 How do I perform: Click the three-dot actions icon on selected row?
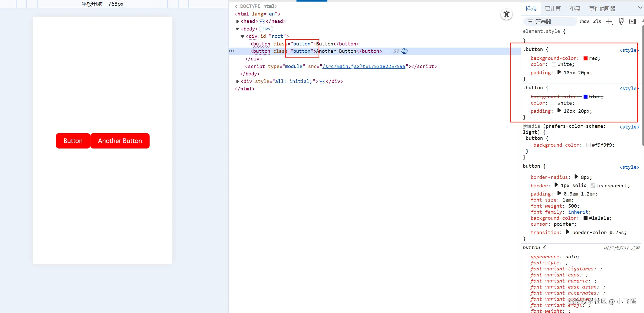pos(232,51)
